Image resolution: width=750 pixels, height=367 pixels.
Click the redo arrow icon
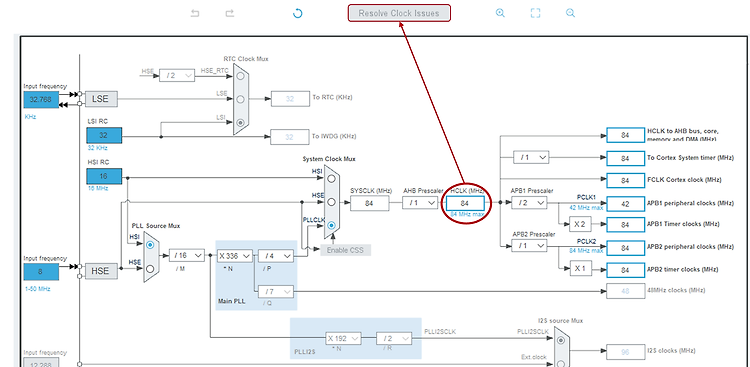230,13
